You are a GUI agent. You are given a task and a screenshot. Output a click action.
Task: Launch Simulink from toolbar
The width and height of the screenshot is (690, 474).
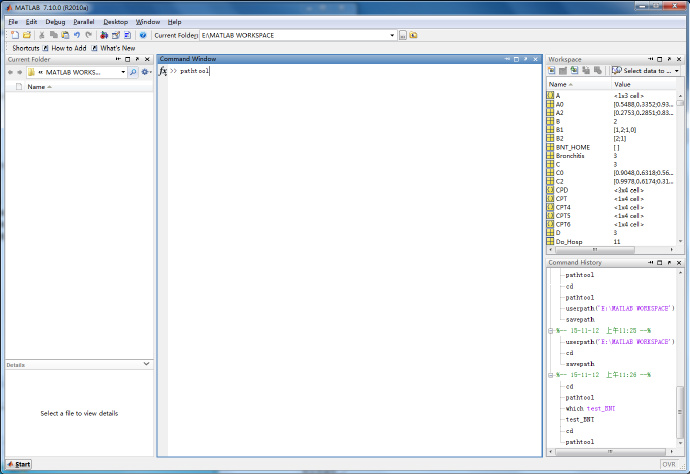click(x=104, y=35)
